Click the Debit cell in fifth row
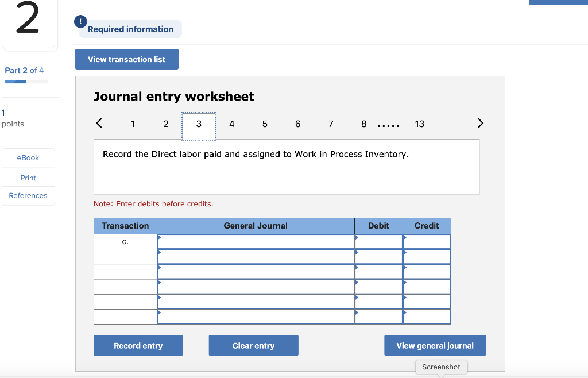The height and width of the screenshot is (378, 588). [x=379, y=302]
